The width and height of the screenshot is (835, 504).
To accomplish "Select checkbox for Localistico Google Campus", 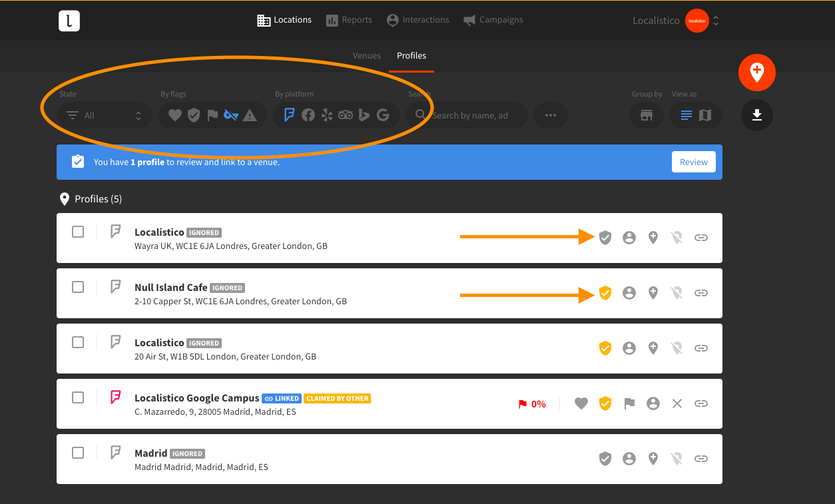I will (78, 397).
